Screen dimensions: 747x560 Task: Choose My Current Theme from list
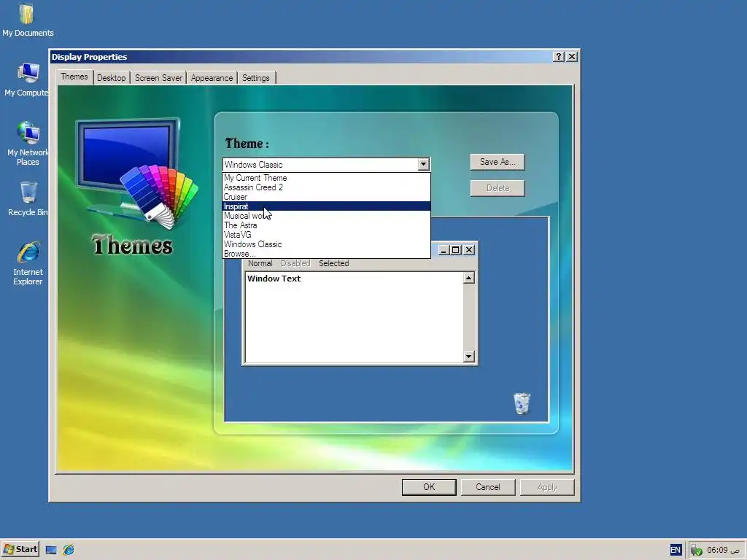[326, 178]
